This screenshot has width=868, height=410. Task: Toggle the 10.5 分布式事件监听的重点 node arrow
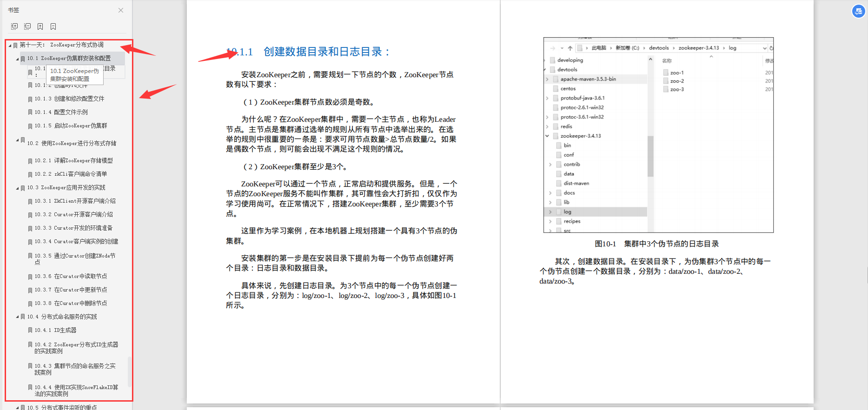tap(17, 407)
